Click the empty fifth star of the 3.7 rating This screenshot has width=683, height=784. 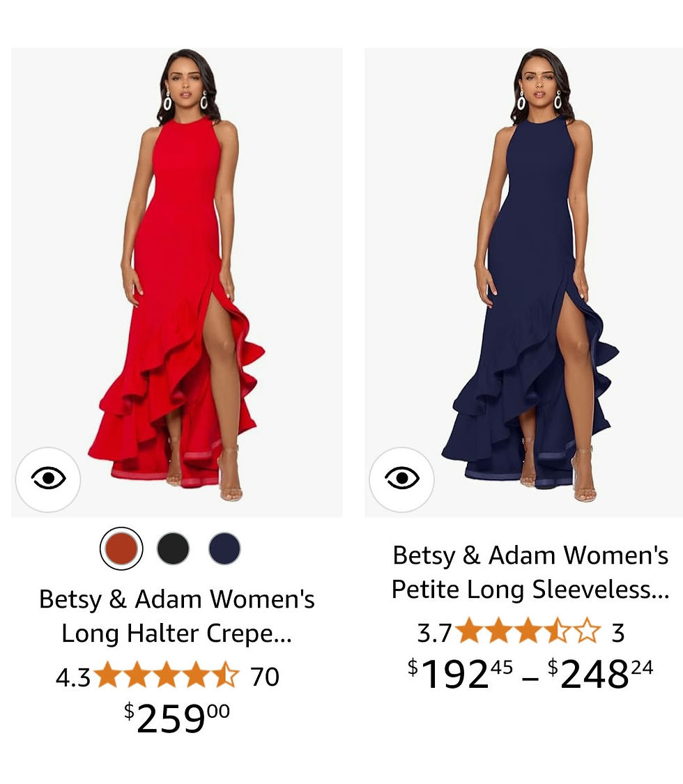click(x=587, y=632)
